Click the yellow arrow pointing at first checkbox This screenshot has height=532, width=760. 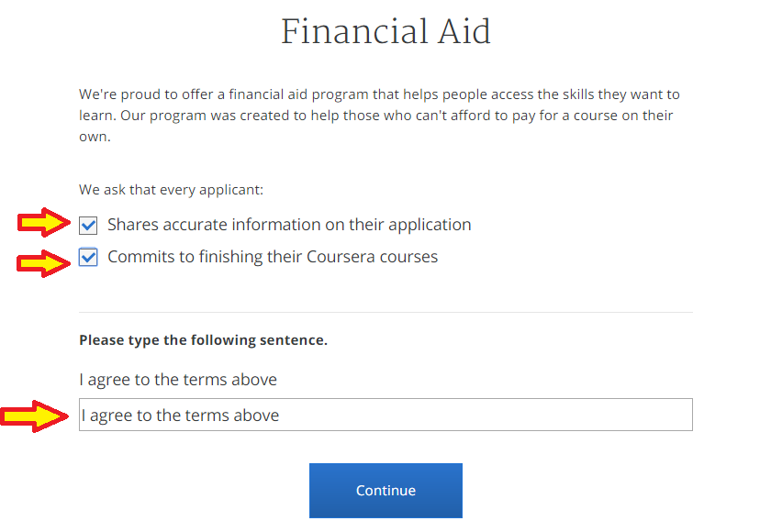44,222
